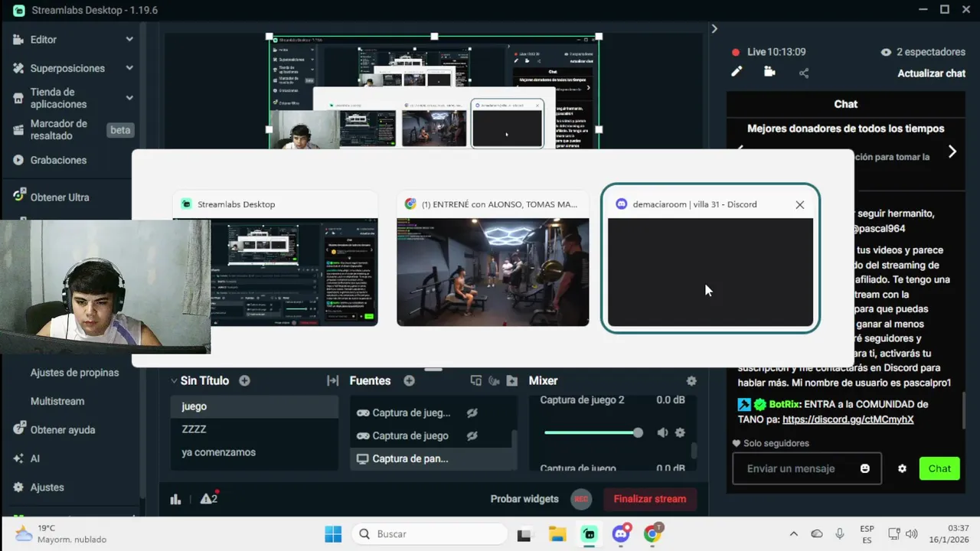Open Discord from the taskbar

[621, 533]
